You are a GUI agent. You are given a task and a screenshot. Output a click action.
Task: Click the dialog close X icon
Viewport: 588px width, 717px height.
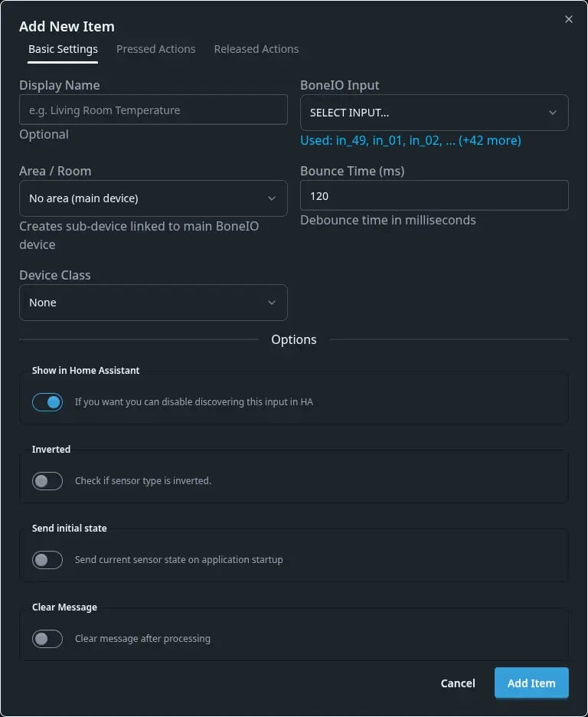568,19
